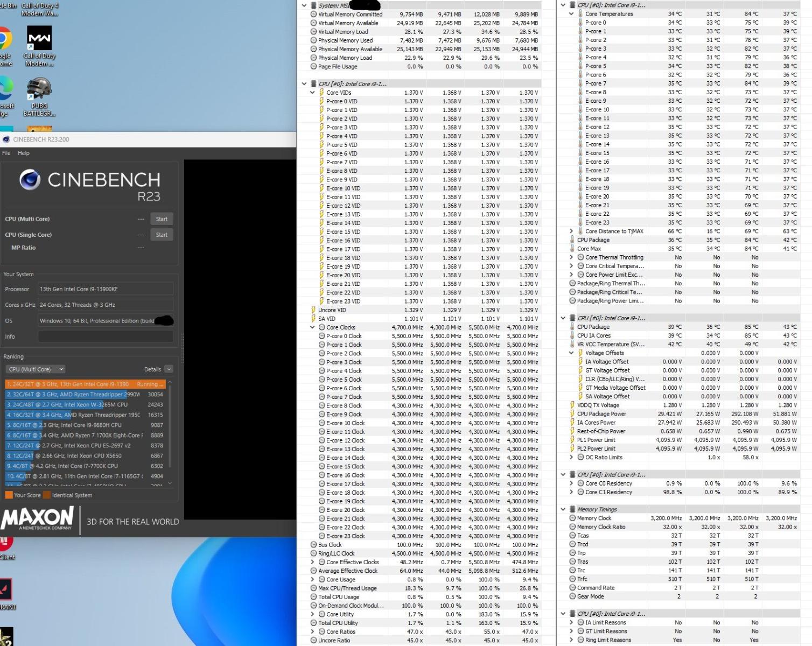The width and height of the screenshot is (812, 646).
Task: Open the Help menu in Cinebench
Action: tap(23, 153)
